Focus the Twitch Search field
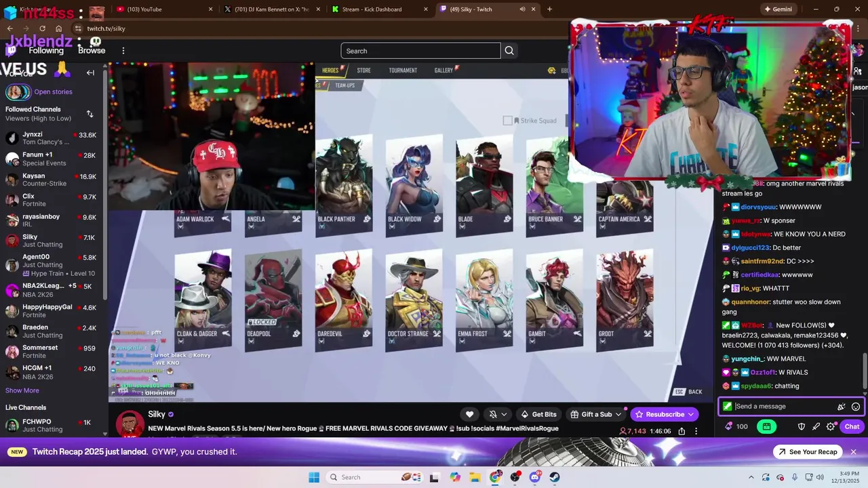 [x=420, y=51]
